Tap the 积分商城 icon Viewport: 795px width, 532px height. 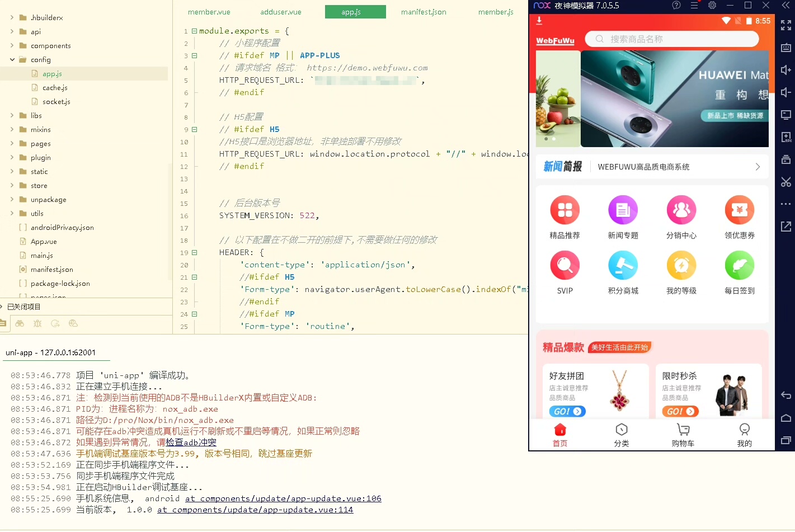click(623, 265)
